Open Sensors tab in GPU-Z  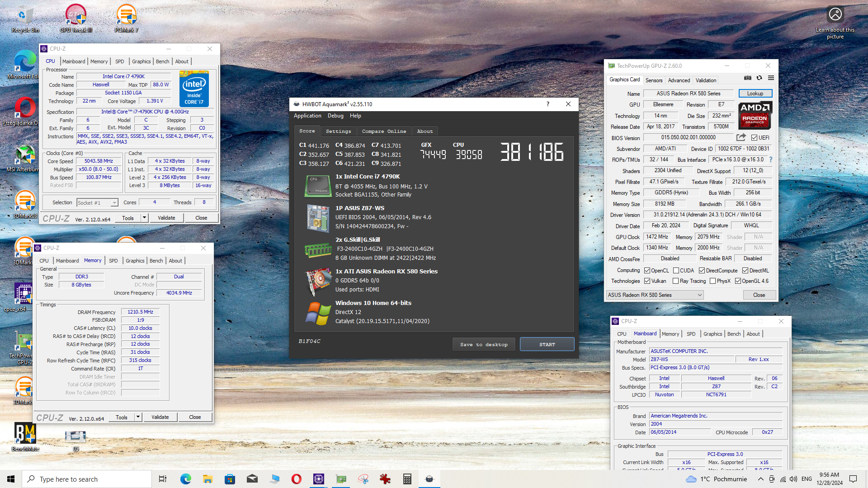point(654,80)
